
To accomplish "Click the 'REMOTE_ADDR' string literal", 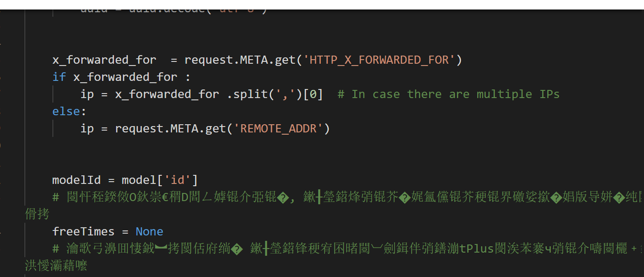I will [x=278, y=128].
